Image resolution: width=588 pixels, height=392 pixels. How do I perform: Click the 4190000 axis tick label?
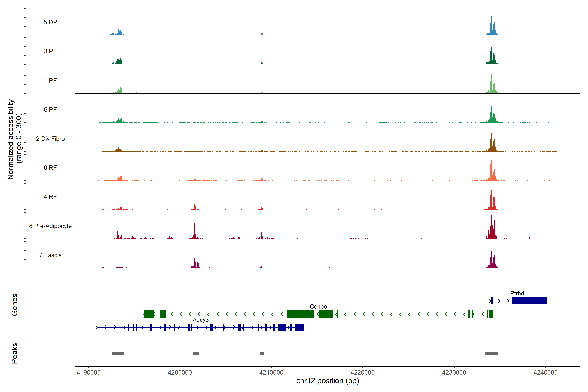[x=89, y=373]
